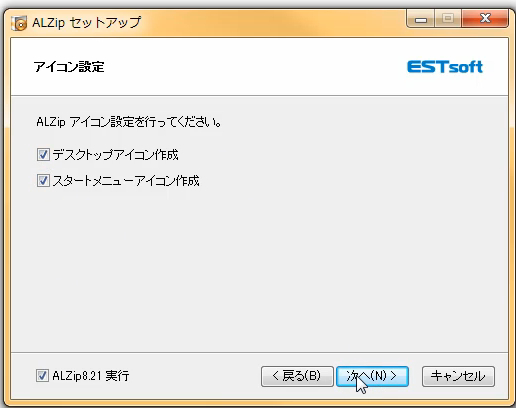Minimize the ALZip setup window
Screen dimensions: 516x408
click(421, 19)
